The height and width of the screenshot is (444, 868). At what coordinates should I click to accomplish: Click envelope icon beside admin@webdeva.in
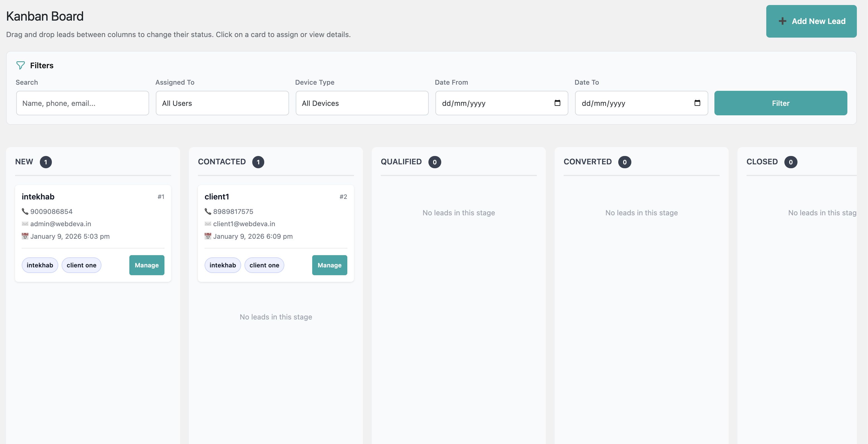pyautogui.click(x=25, y=224)
